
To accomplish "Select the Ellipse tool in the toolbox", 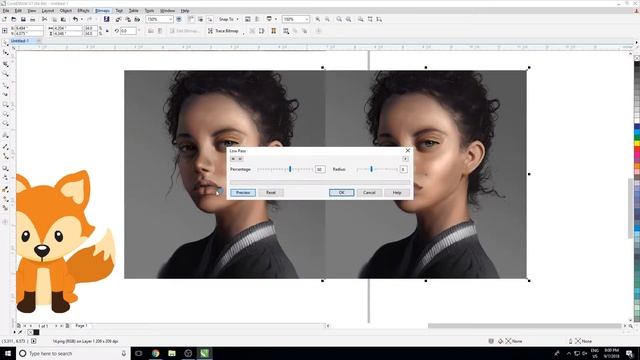I will coord(6,114).
